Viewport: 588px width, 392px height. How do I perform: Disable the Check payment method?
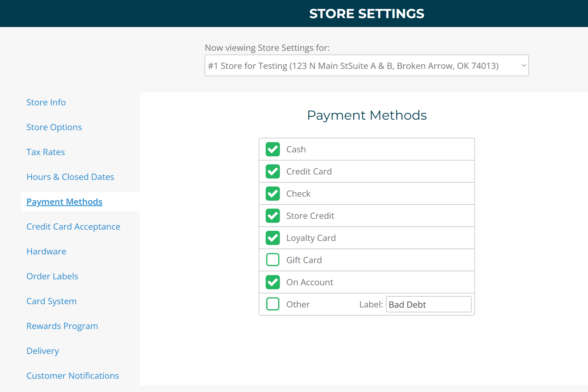click(x=272, y=194)
